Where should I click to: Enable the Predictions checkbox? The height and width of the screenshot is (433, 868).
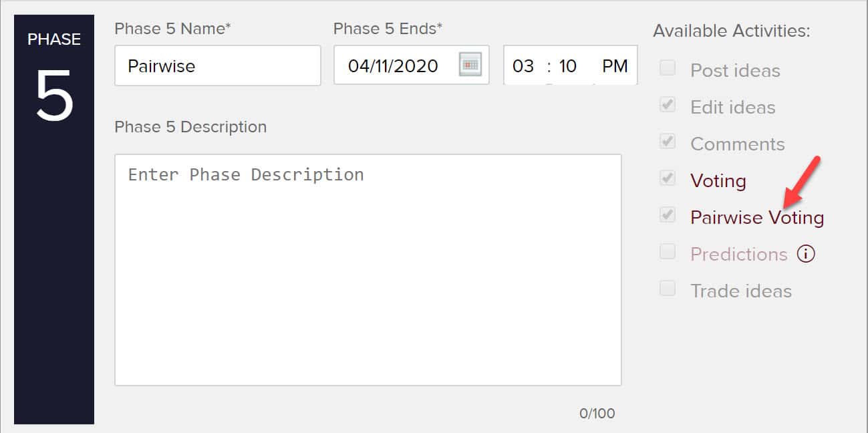tap(668, 252)
